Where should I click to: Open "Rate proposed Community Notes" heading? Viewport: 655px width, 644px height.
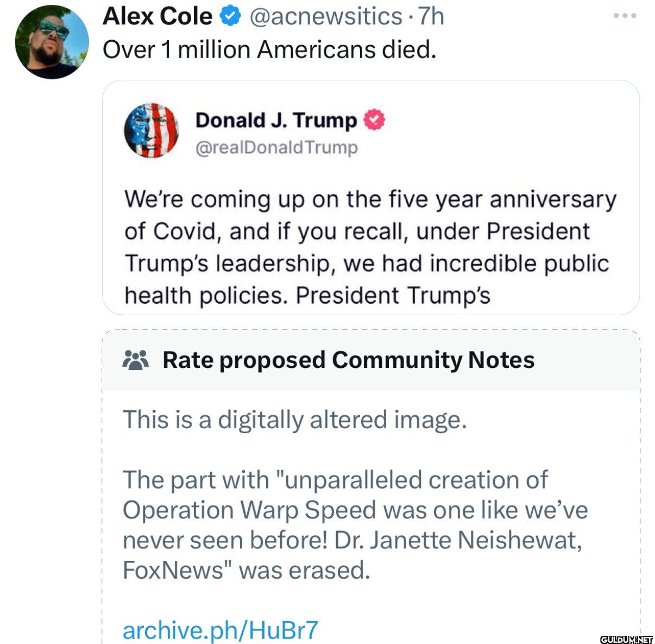348,360
